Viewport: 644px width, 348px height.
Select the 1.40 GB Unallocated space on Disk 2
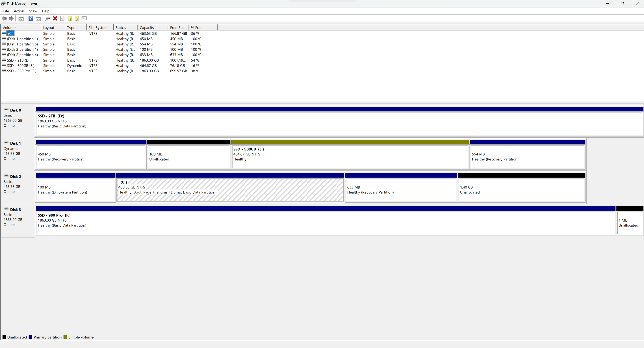[x=521, y=190]
